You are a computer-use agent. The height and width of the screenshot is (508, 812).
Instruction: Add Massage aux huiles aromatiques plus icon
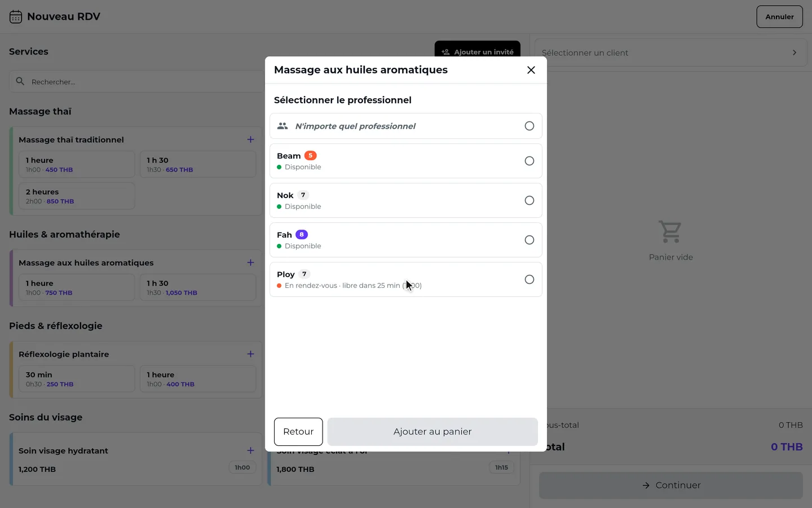pos(250,262)
